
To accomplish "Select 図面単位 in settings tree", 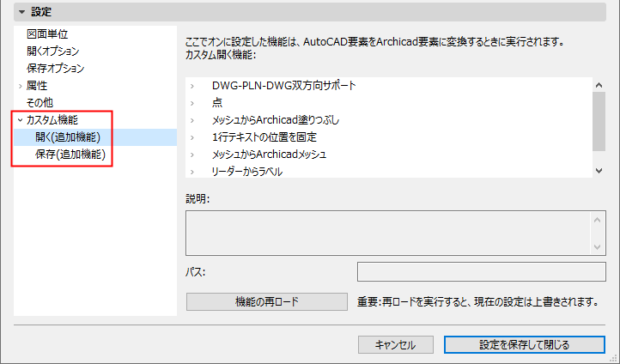I will [x=47, y=34].
